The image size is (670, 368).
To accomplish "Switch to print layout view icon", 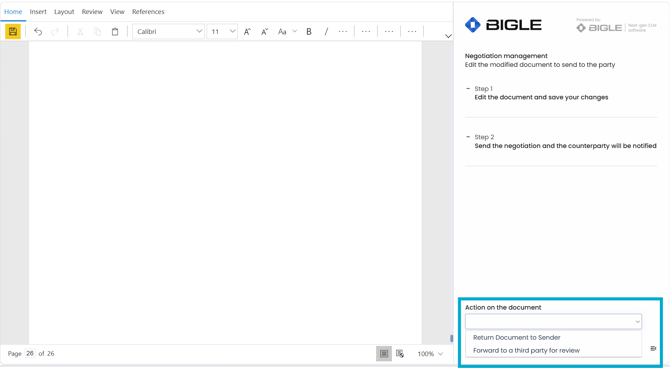I will click(x=384, y=353).
